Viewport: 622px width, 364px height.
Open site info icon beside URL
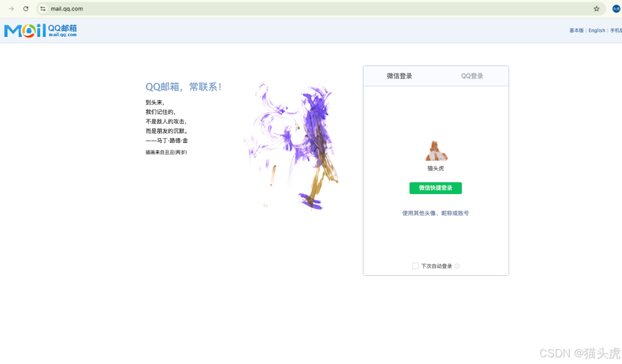pyautogui.click(x=43, y=9)
